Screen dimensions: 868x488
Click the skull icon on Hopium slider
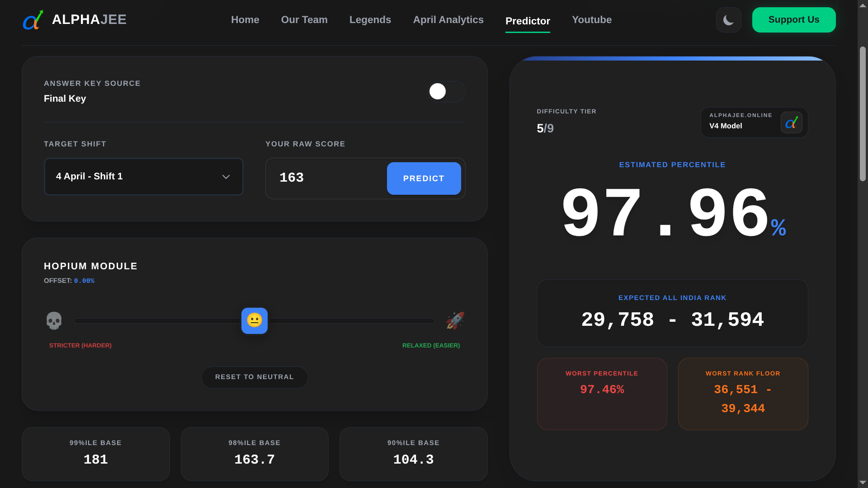(x=54, y=321)
